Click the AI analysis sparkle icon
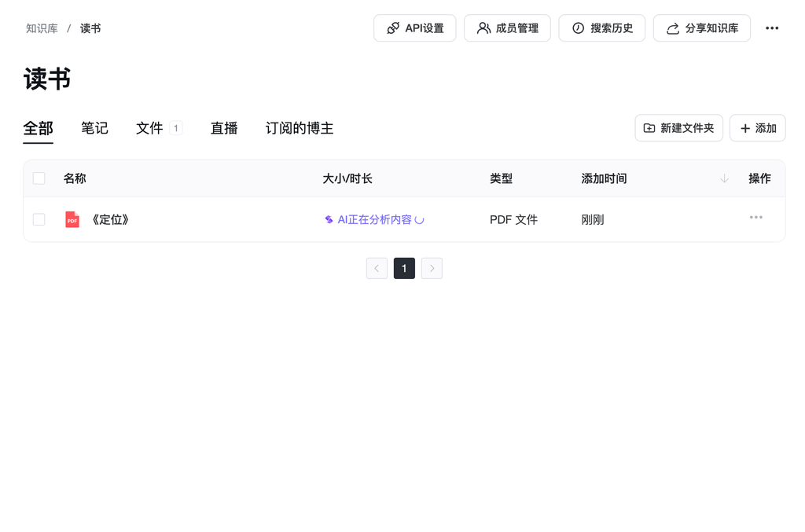This screenshot has height=532, width=805. click(x=329, y=219)
